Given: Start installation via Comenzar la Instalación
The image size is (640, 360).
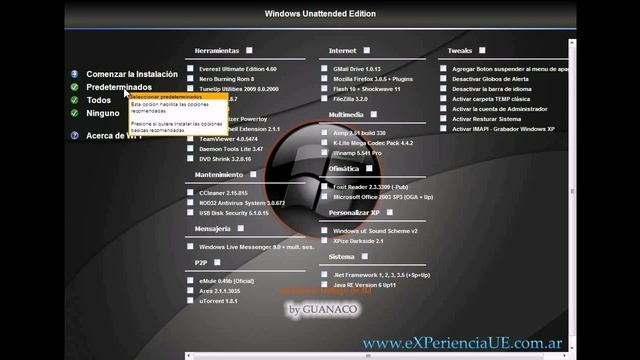Looking at the screenshot, I should 132,74.
